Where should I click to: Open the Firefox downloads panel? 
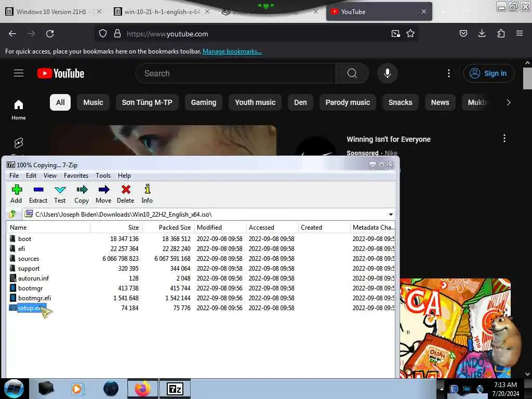(482, 33)
